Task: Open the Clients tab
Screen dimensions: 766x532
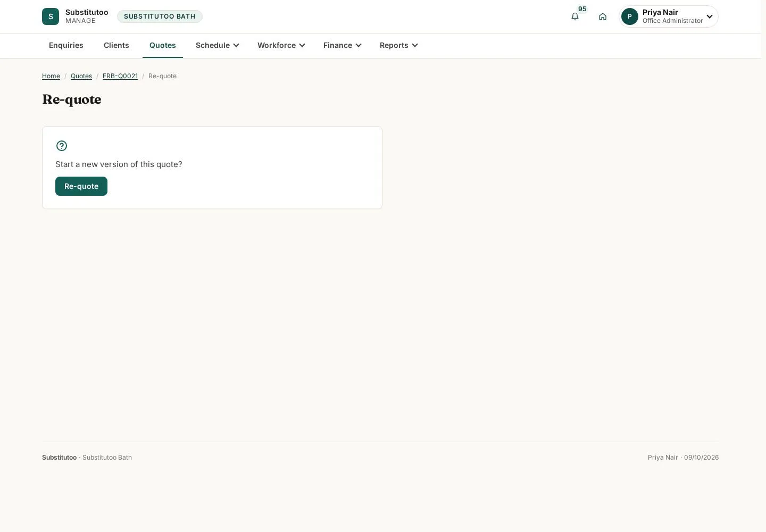Action: (116, 45)
